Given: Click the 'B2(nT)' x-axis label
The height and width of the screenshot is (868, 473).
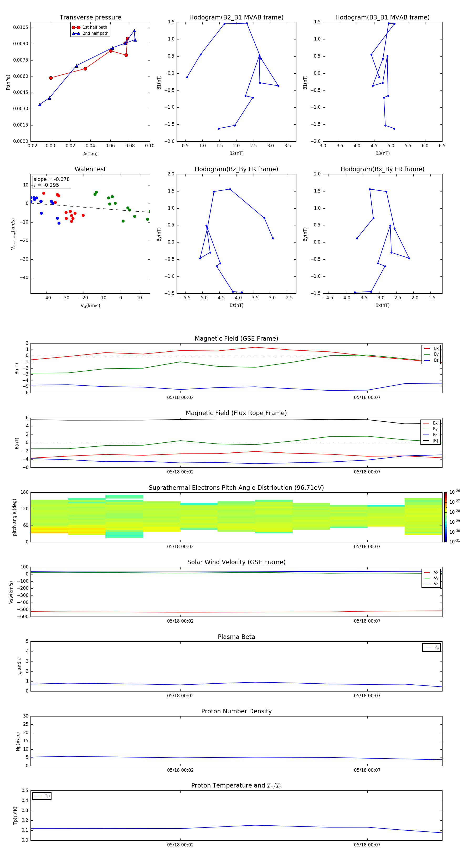Looking at the screenshot, I should tap(236, 153).
